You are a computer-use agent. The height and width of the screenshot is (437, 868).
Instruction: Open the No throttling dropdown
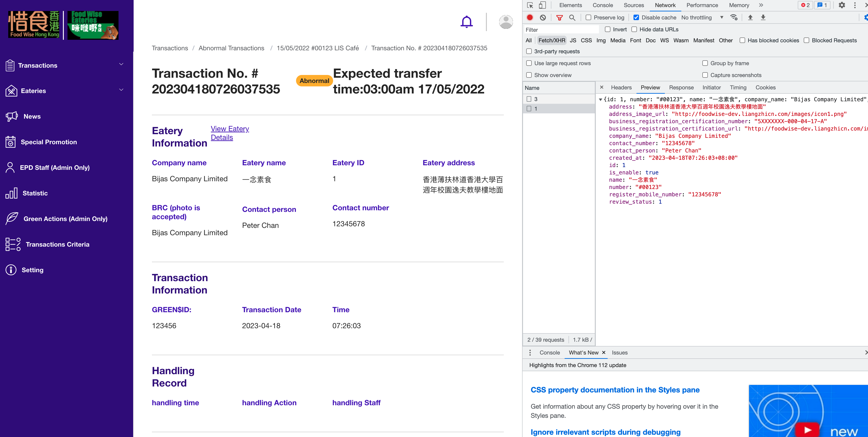[x=702, y=18]
